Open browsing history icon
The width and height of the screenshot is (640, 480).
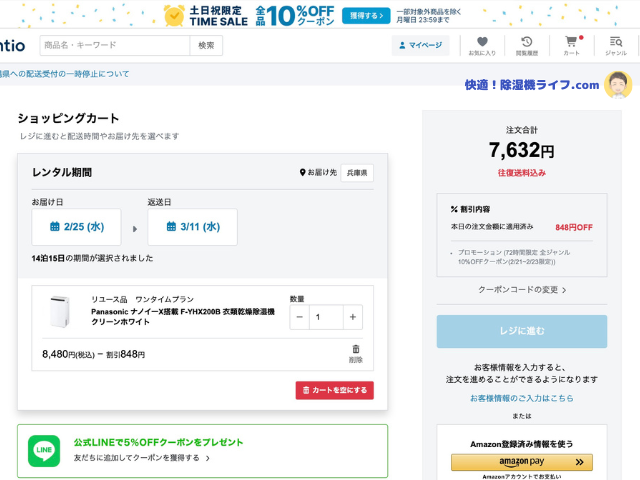click(x=526, y=45)
